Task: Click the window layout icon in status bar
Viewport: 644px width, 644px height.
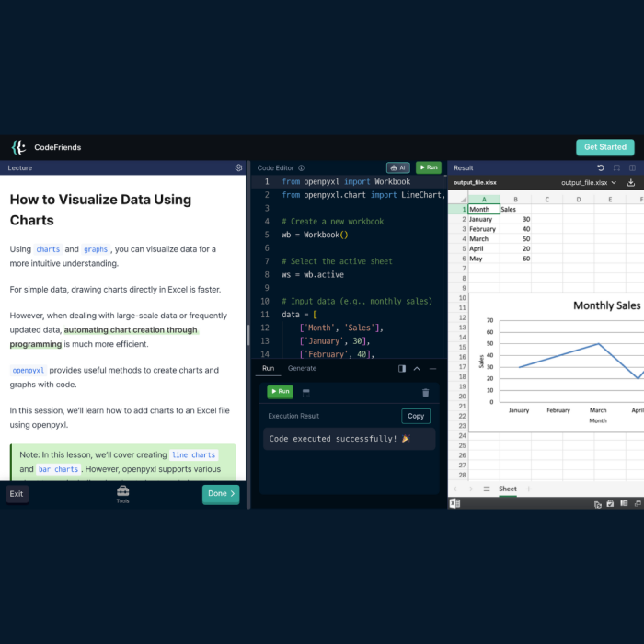Action: (x=638, y=503)
